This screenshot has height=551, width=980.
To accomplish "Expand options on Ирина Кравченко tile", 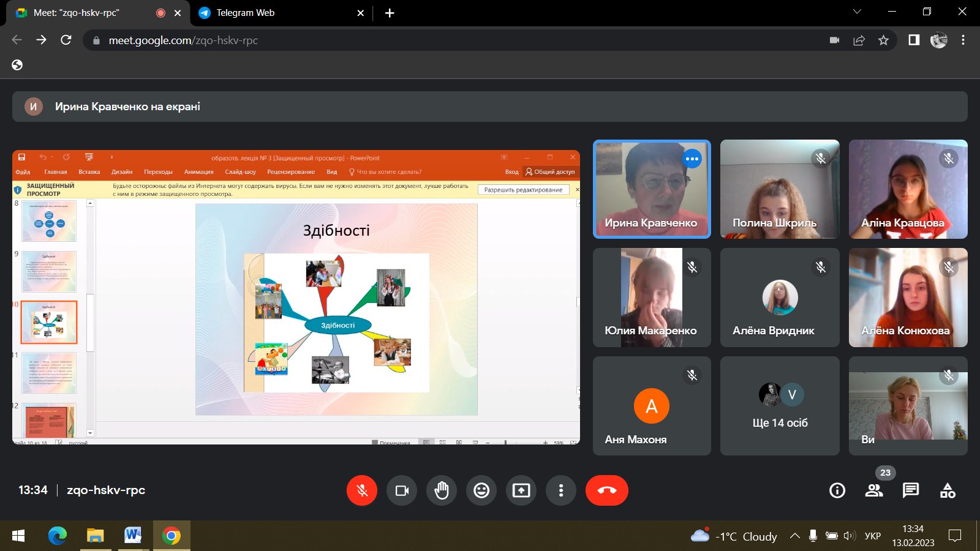I will (x=692, y=159).
